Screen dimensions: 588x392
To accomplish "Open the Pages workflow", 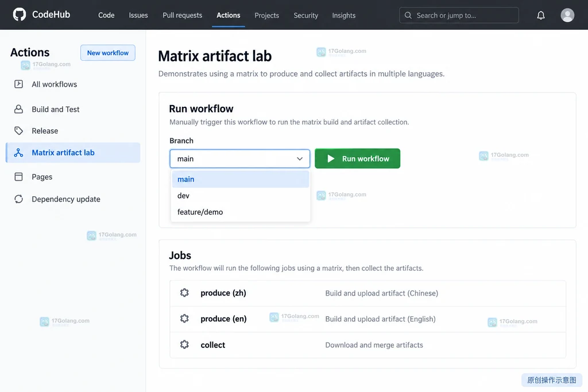I will 73,177.
